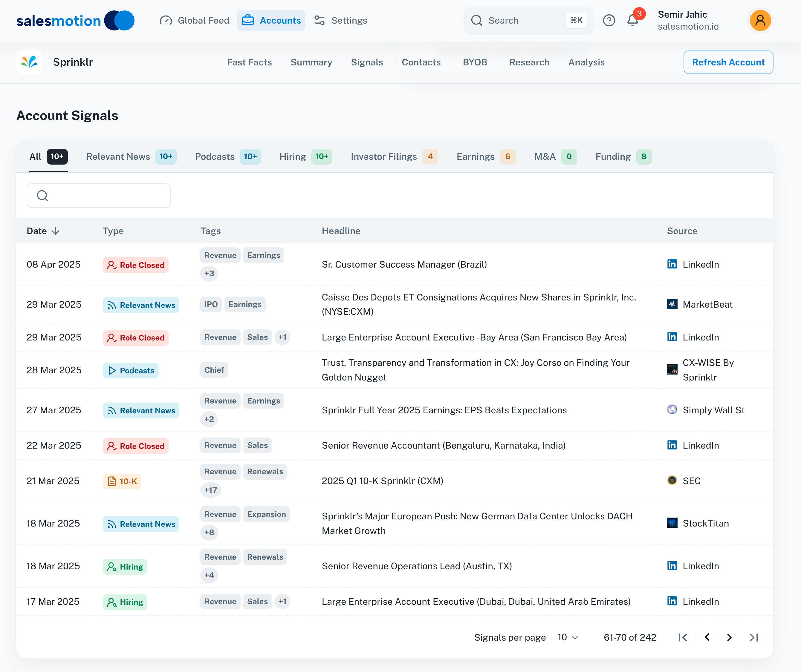
Task: Click Hiring badge on Austin TX row
Action: (125, 567)
